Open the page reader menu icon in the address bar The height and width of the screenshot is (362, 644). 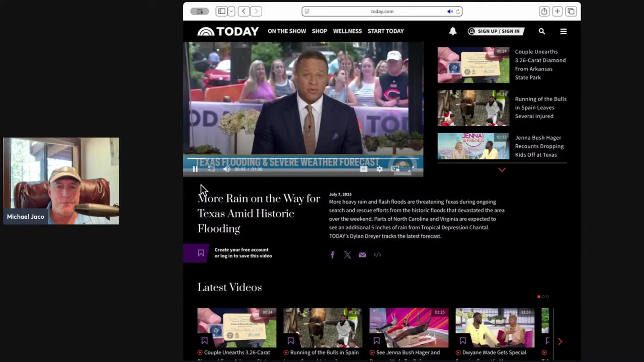click(307, 11)
